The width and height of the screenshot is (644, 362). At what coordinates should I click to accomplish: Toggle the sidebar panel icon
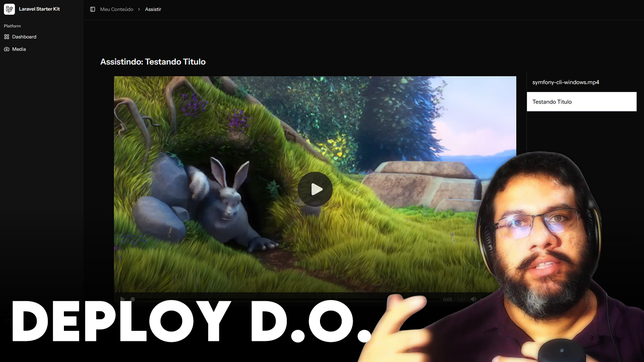coord(93,9)
